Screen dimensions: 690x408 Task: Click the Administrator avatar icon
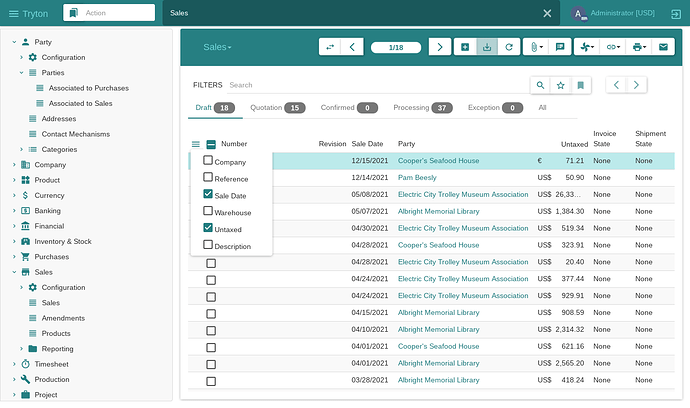pyautogui.click(x=579, y=14)
